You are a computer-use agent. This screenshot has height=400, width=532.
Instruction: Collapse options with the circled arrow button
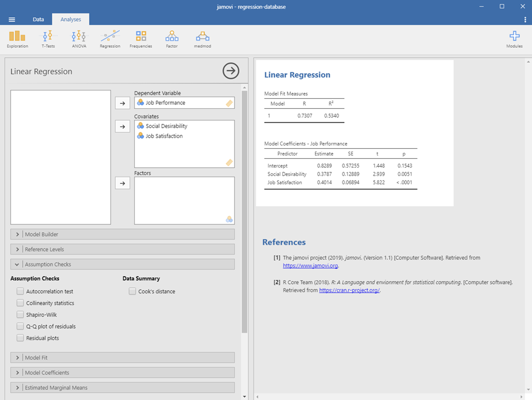[x=231, y=71]
